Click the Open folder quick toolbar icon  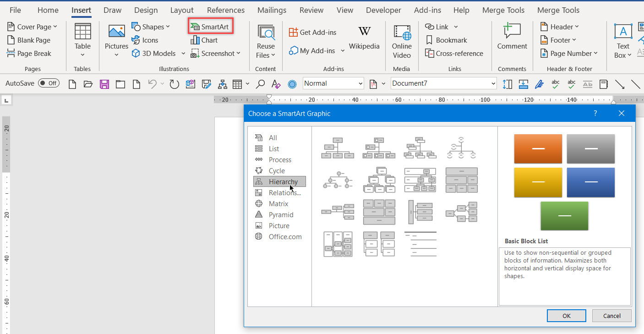coord(88,84)
